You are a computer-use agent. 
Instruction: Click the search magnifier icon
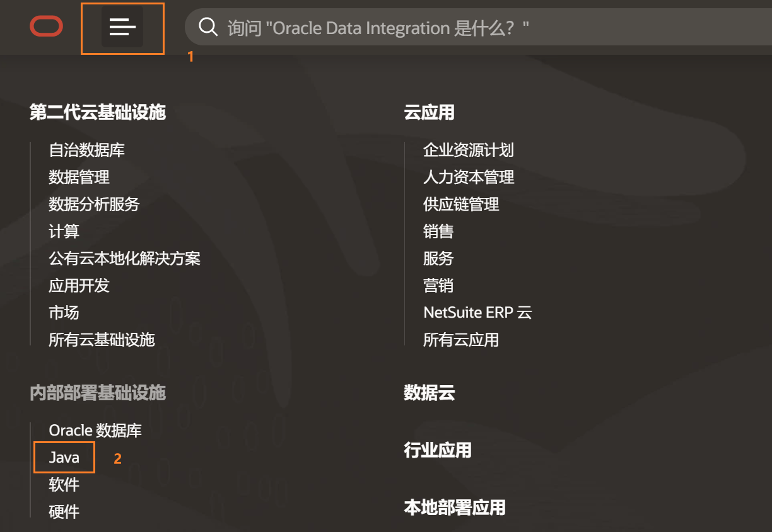[x=208, y=26]
